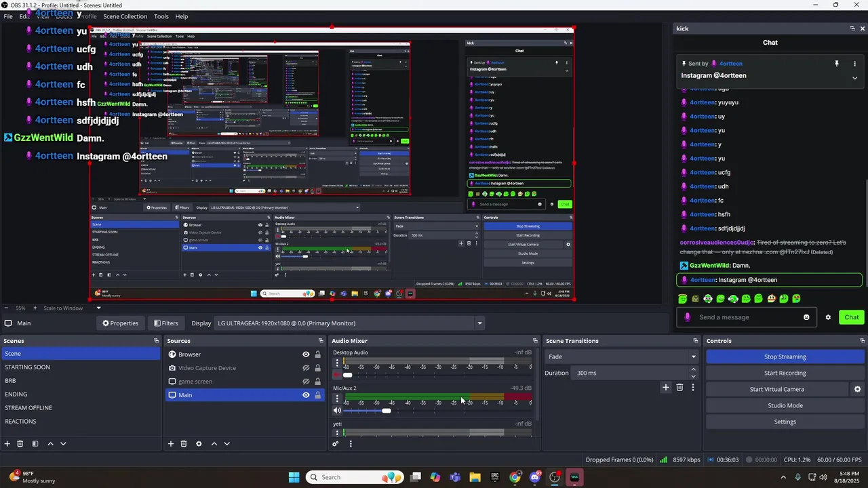The image size is (868, 488).
Task: Unlock the Video Capture Device source
Action: click(x=317, y=368)
